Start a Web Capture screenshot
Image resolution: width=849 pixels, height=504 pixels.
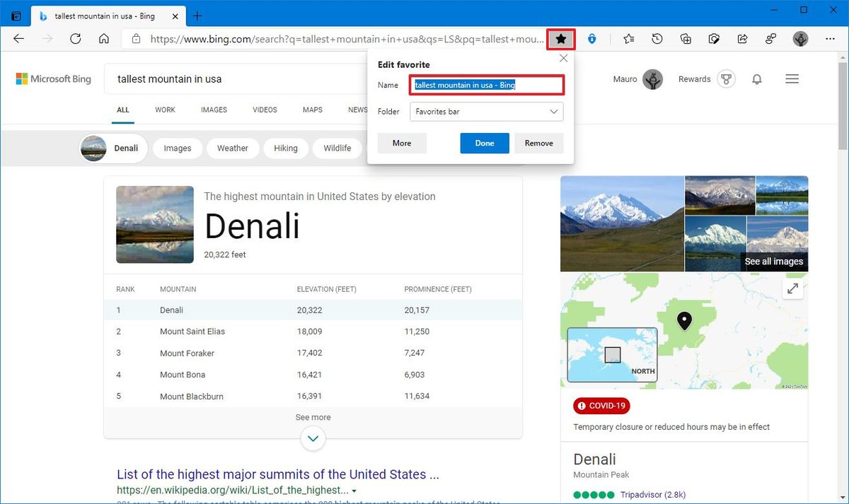click(x=714, y=39)
